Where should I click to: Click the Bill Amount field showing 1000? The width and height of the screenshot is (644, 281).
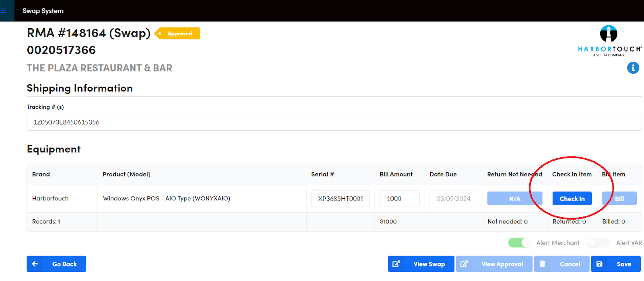click(399, 199)
